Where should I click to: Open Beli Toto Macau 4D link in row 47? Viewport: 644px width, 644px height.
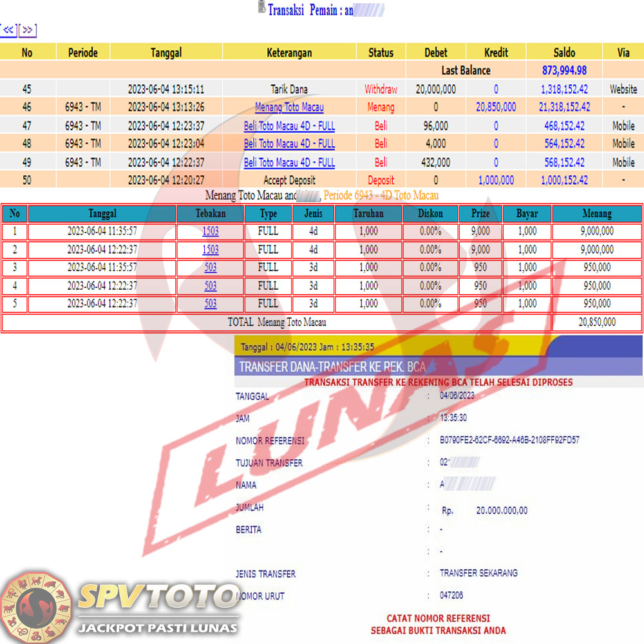tap(289, 126)
